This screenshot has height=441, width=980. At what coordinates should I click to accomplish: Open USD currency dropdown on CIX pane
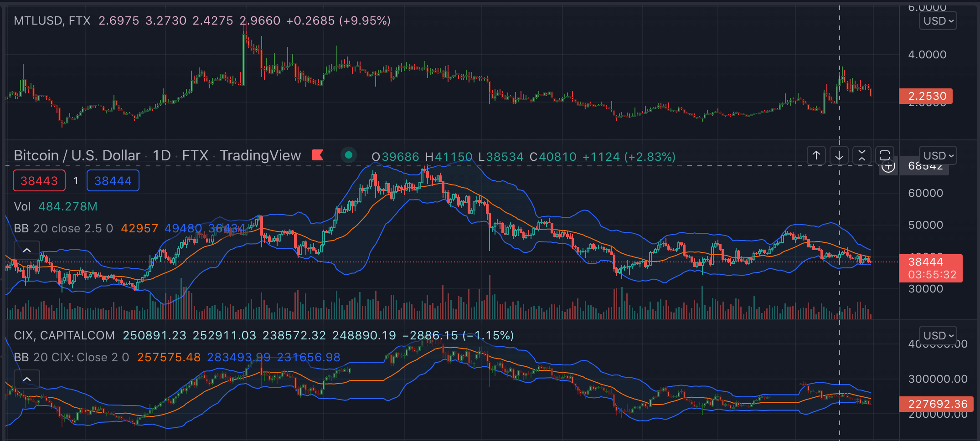click(938, 336)
